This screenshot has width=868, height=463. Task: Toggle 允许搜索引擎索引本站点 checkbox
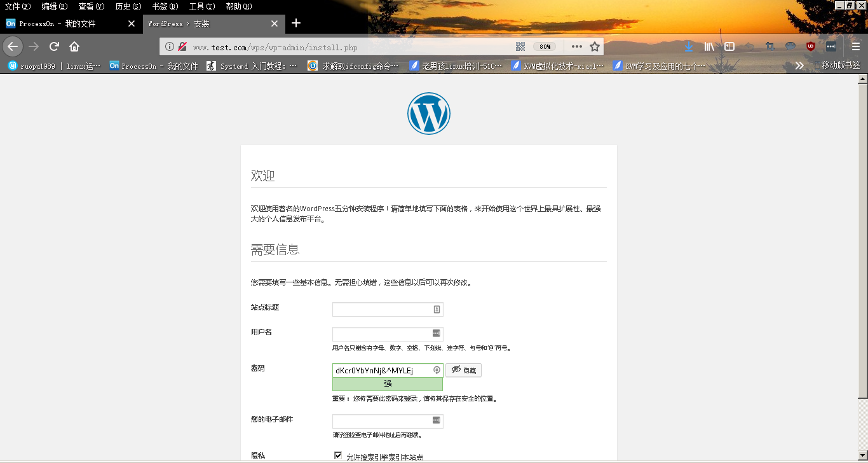click(338, 455)
